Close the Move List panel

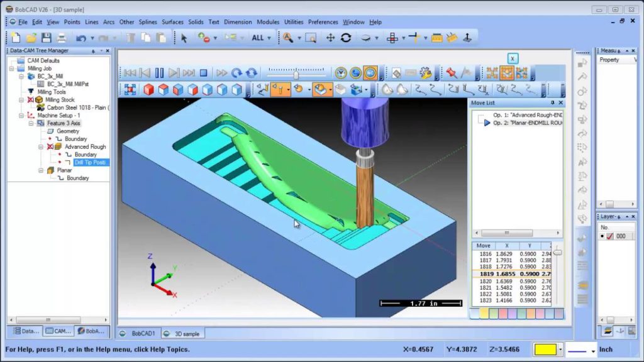560,103
